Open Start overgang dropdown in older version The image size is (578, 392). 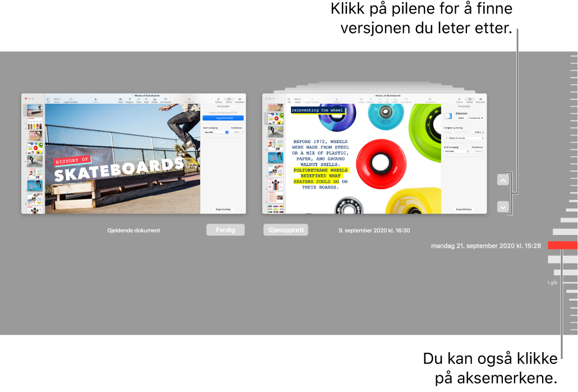pos(456,151)
